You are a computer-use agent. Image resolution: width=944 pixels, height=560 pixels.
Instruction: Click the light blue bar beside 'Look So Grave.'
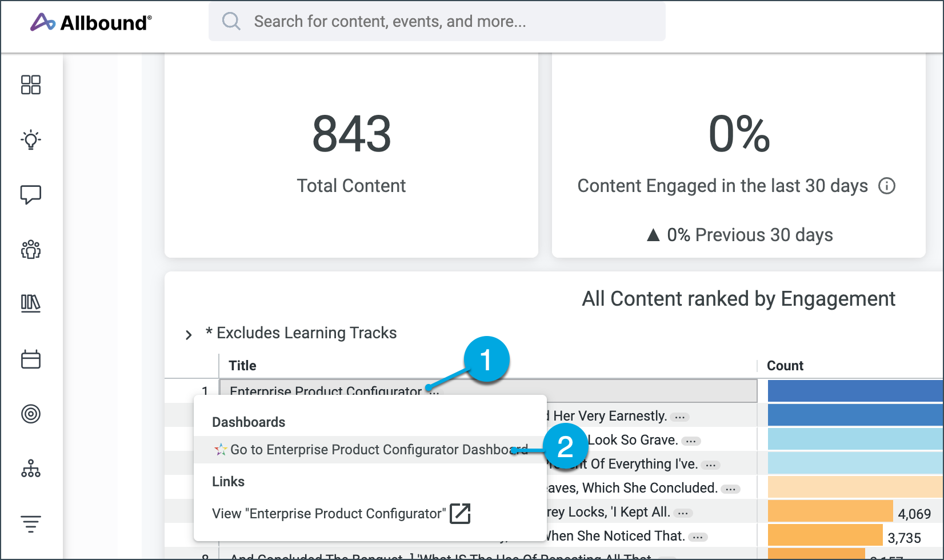click(x=855, y=439)
